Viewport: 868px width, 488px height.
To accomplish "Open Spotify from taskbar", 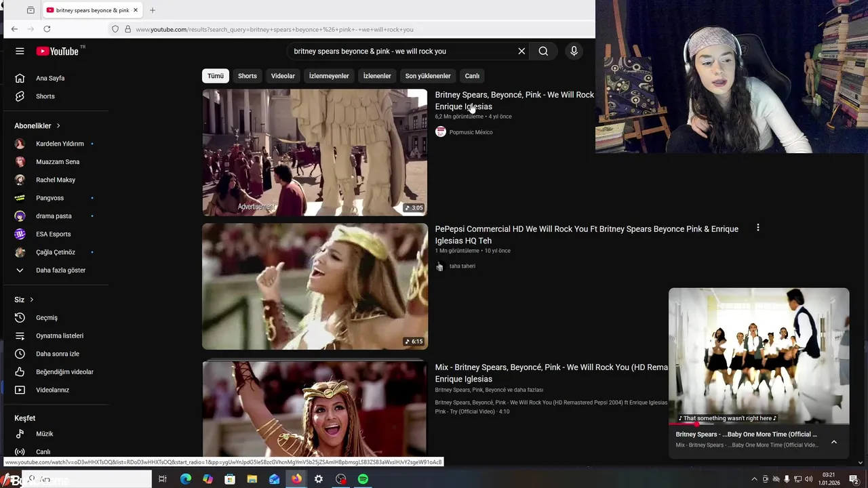I will 363,479.
